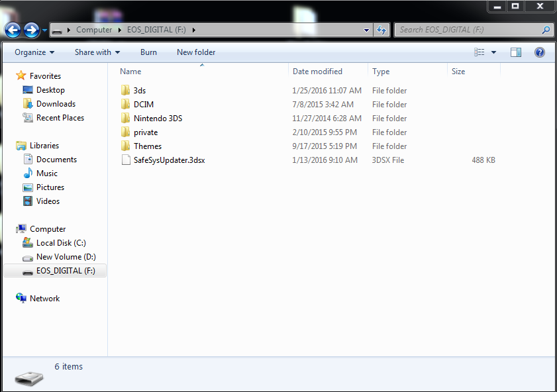Open the Share with menu
The height and width of the screenshot is (392, 557).
pyautogui.click(x=97, y=52)
